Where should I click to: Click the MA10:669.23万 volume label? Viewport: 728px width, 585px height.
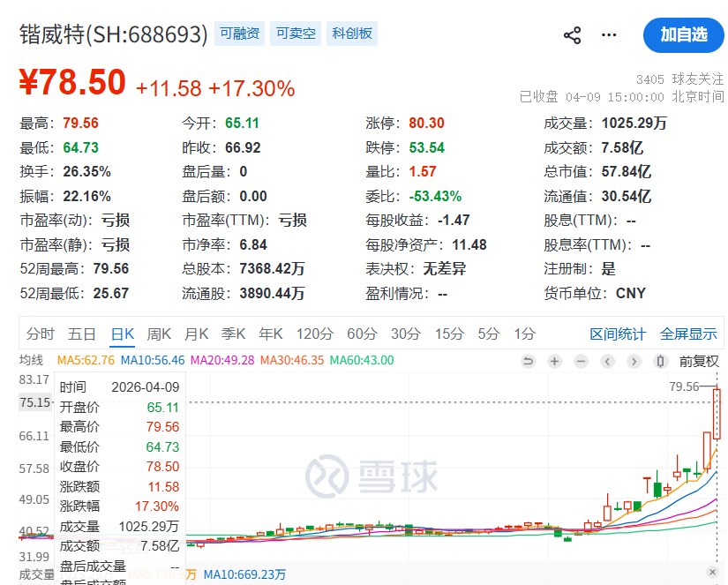click(244, 574)
